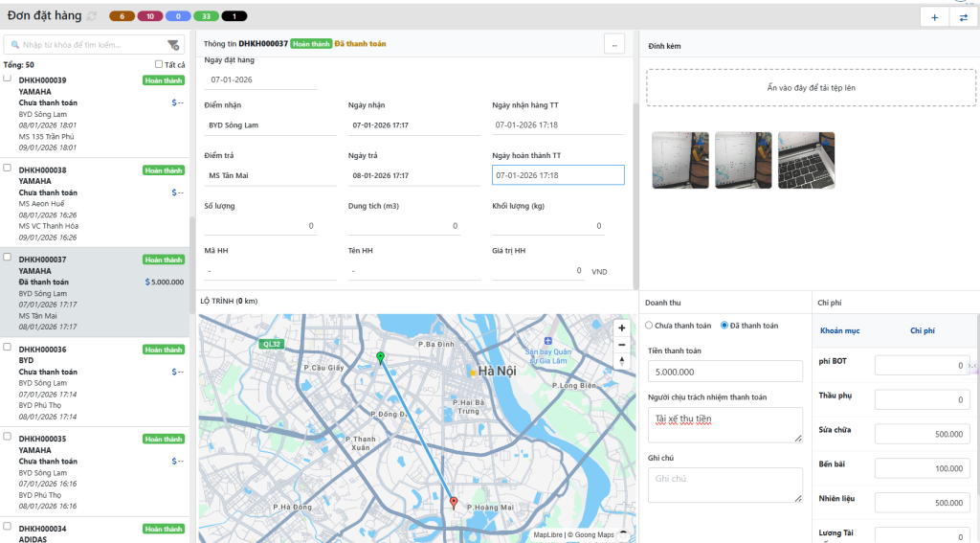Viewport: 980px width, 543px height.
Task: Tick the checkbox for order DHKH000038
Action: 8,168
